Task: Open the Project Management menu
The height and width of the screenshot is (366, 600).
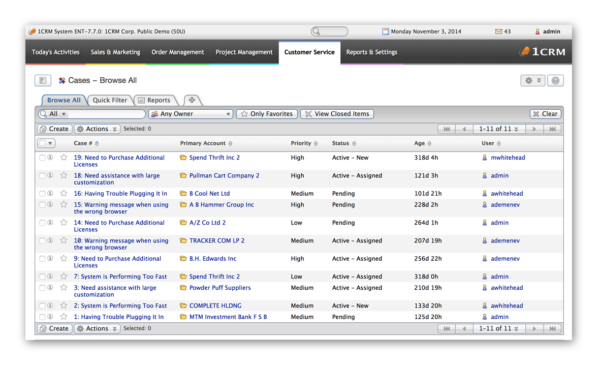Action: (x=244, y=52)
